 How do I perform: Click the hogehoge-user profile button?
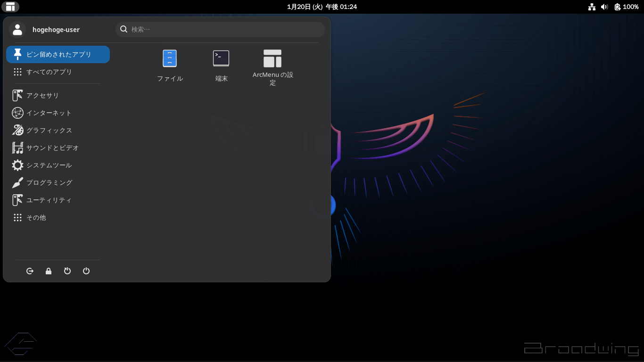[x=45, y=30]
